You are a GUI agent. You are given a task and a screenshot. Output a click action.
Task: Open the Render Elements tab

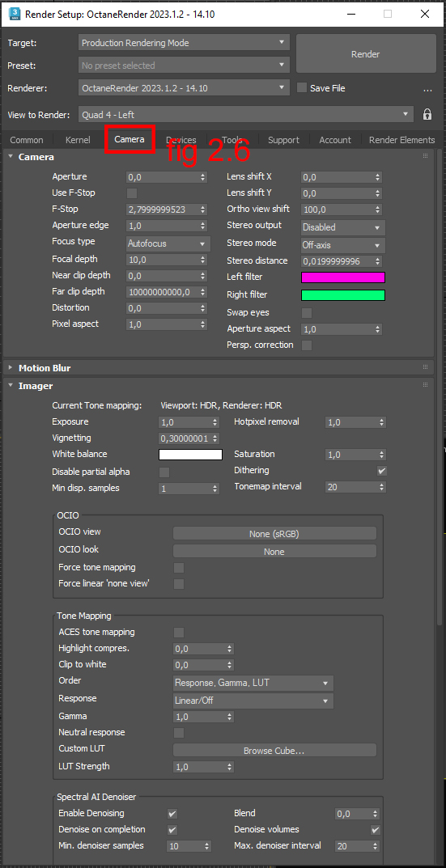click(401, 140)
